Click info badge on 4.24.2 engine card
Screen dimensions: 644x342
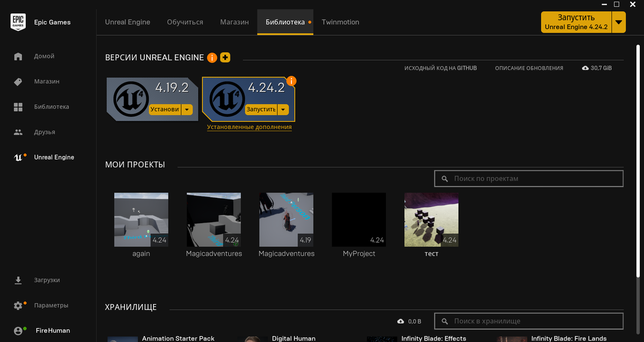[x=291, y=81]
